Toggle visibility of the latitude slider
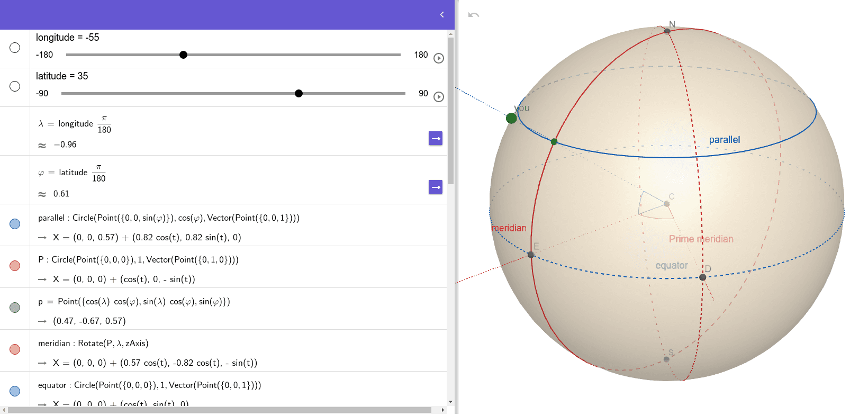The width and height of the screenshot is (868, 415). pyautogui.click(x=15, y=86)
